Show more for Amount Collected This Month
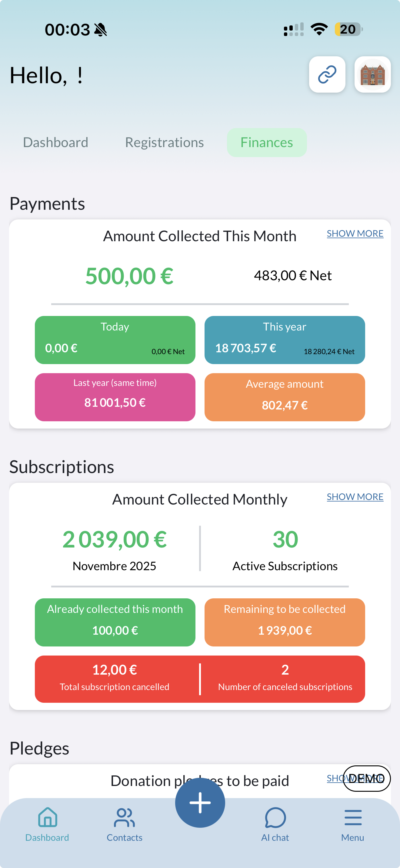Image resolution: width=400 pixels, height=868 pixels. [355, 234]
